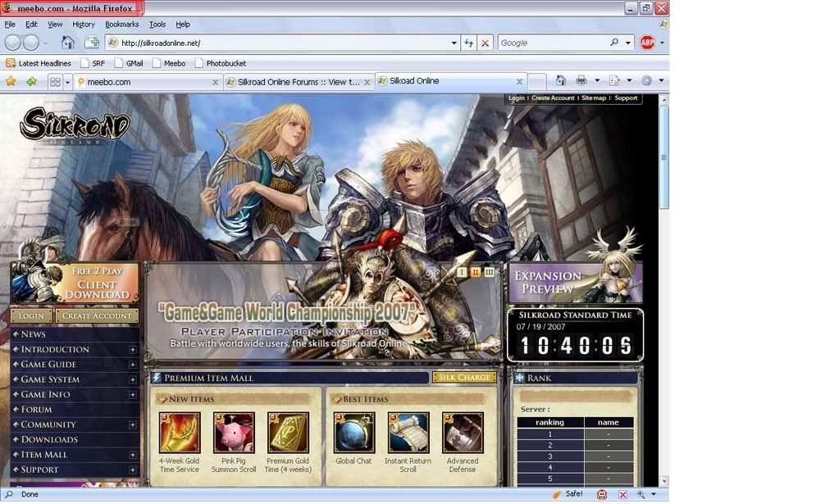Image resolution: width=839 pixels, height=504 pixels.
Task: Click the 4-Week Gold Time Service icon
Action: pyautogui.click(x=179, y=433)
